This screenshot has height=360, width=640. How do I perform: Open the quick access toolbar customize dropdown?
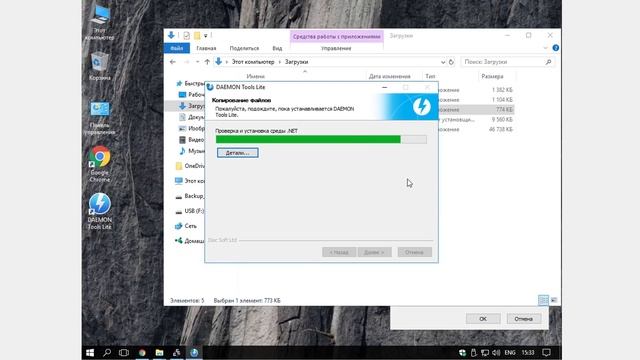point(206,36)
